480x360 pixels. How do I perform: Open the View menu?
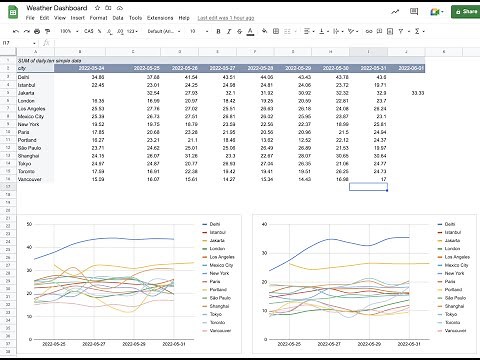tap(60, 18)
